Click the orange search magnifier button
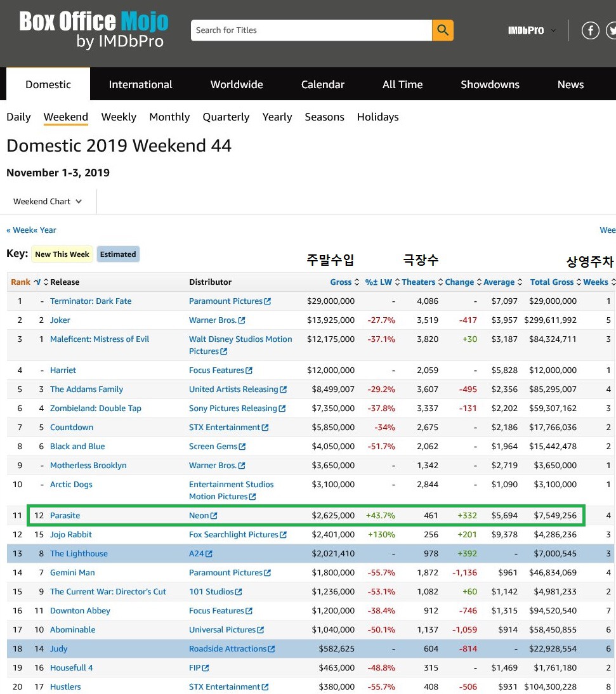 click(443, 30)
